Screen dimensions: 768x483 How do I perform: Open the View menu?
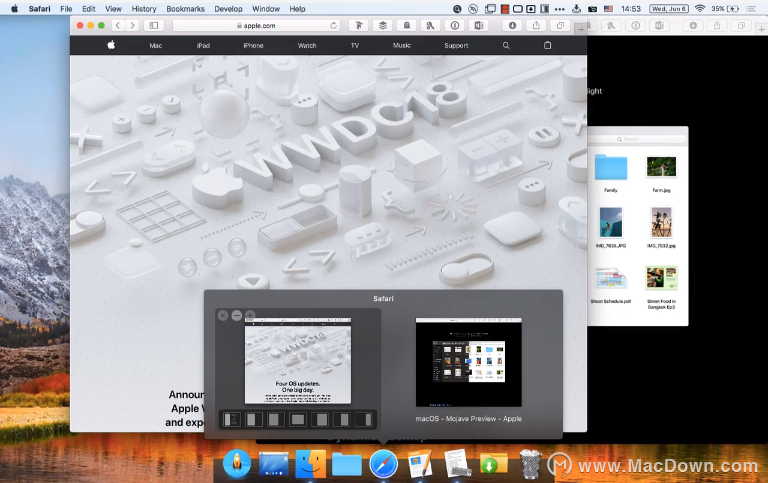[113, 9]
